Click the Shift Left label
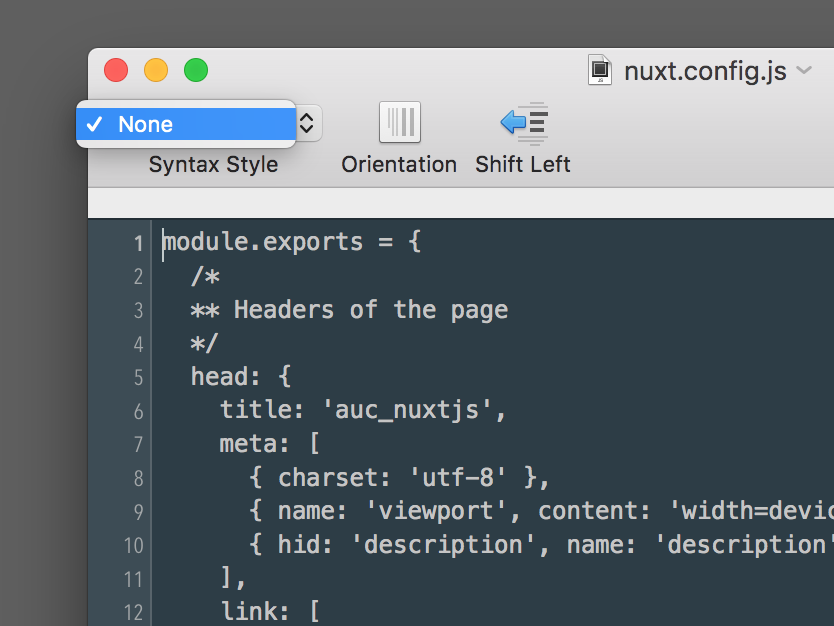The image size is (834, 626). 523,164
